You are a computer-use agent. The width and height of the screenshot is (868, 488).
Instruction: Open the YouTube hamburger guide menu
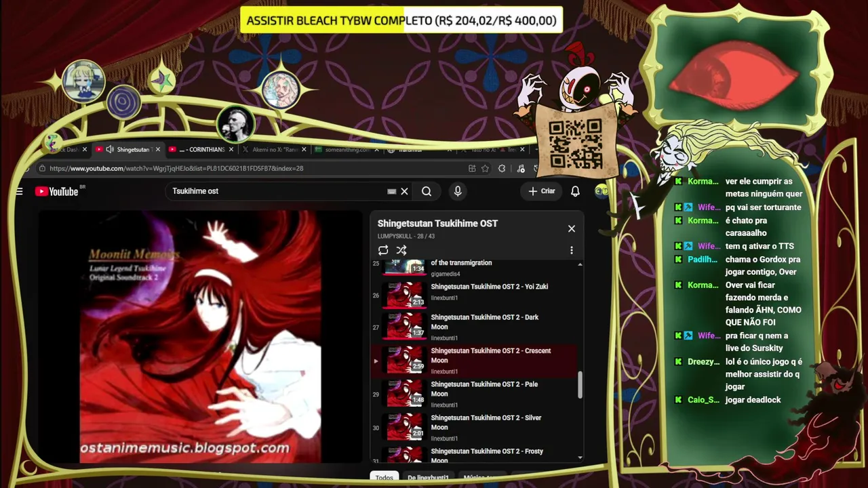tap(19, 191)
